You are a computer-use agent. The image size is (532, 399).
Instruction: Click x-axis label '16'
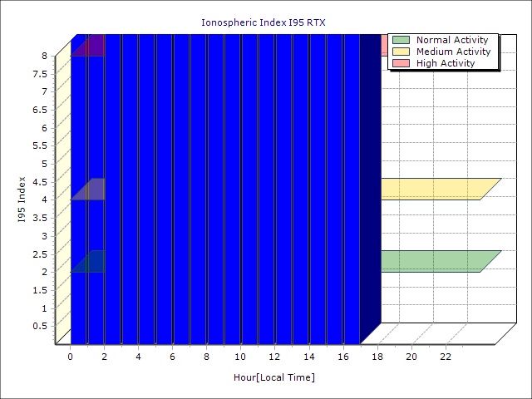[x=343, y=357]
